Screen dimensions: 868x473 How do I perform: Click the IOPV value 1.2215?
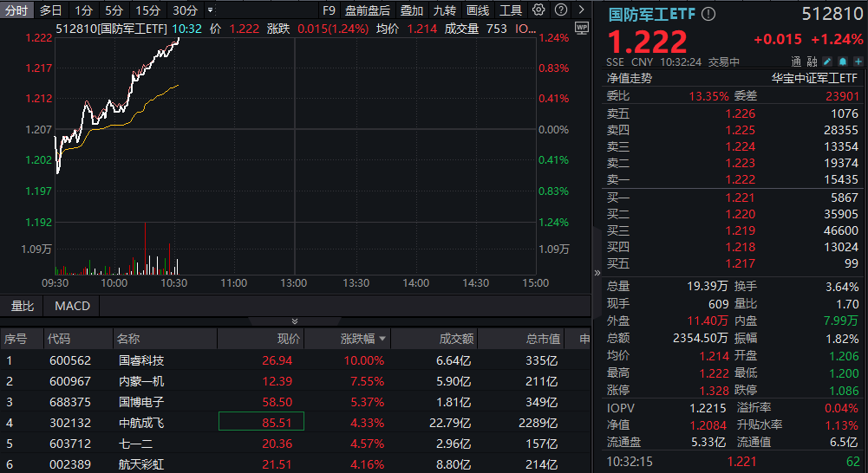point(708,408)
